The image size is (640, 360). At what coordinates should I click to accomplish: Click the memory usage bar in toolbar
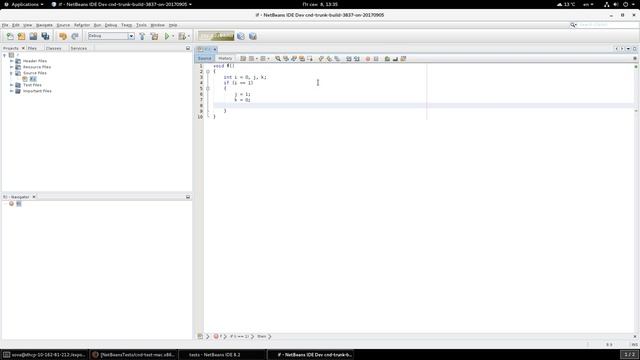216,36
